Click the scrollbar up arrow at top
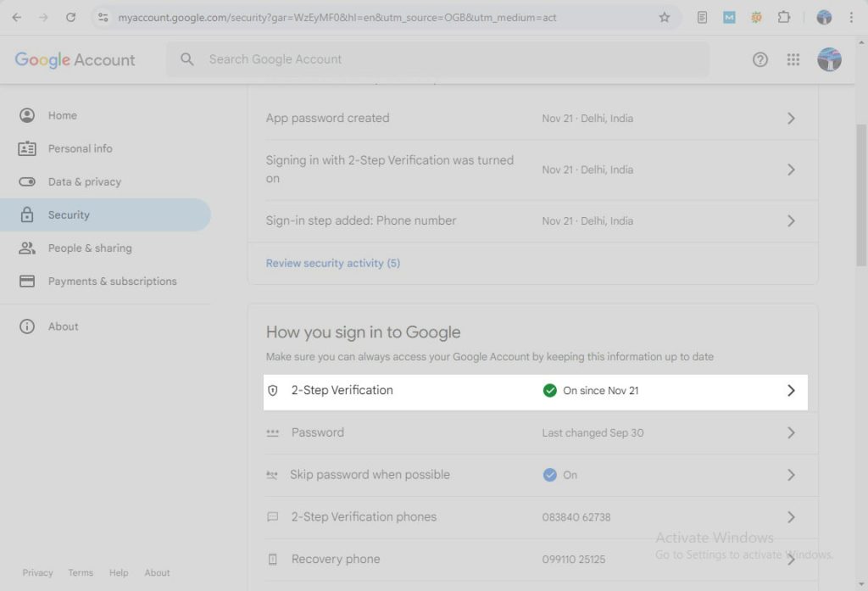Viewport: 868px width, 591px height. (861, 42)
